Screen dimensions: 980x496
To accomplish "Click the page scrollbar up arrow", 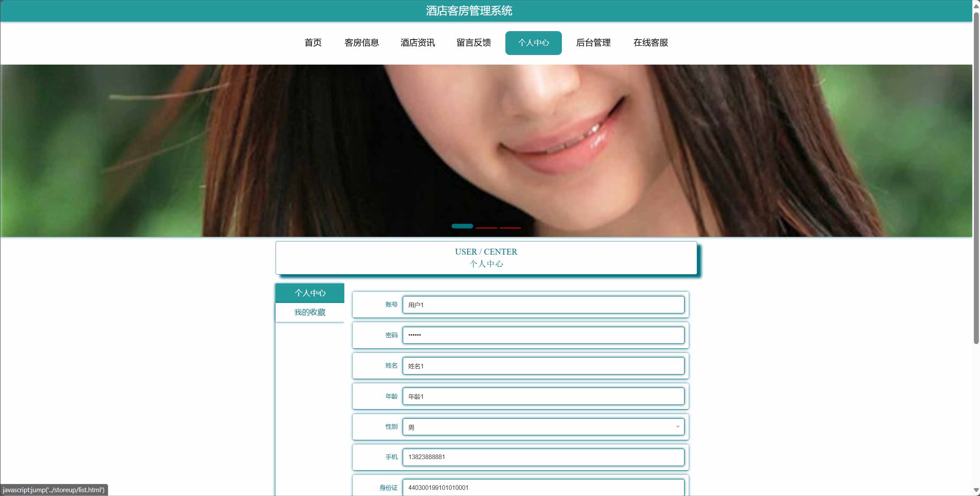I will click(x=976, y=6).
